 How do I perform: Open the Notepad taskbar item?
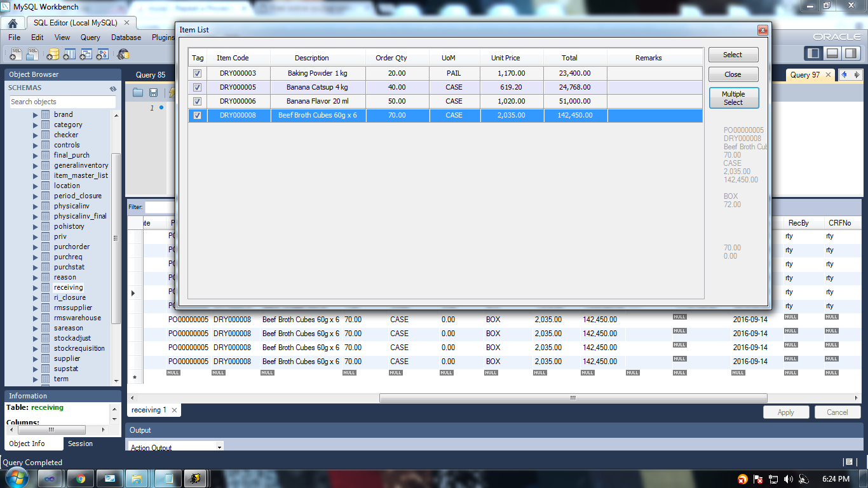(168, 478)
